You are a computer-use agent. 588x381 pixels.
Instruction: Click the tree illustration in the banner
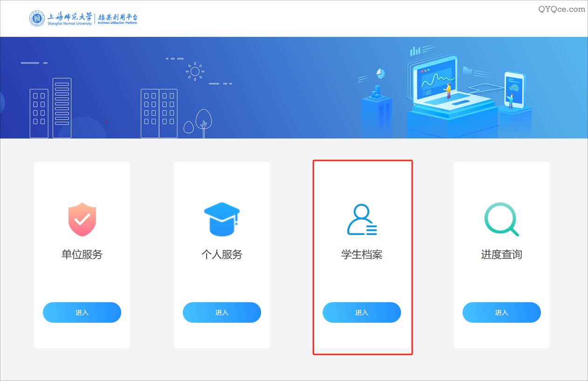pos(203,123)
